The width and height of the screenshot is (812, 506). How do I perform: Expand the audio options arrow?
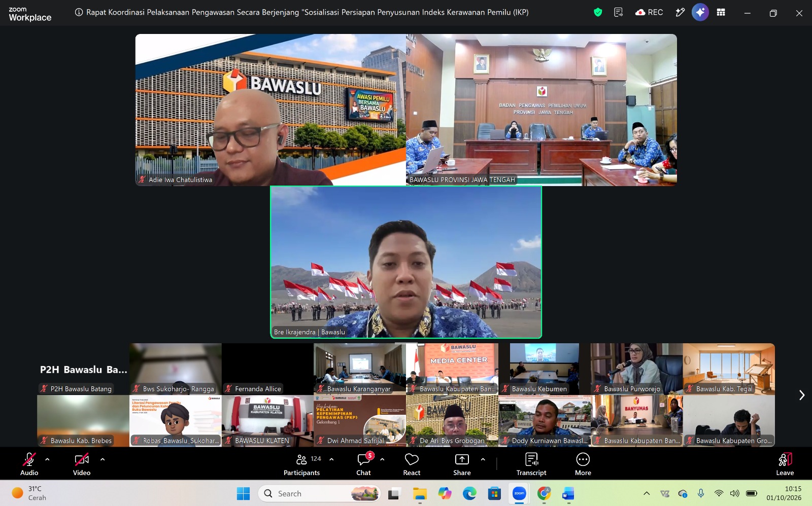[x=47, y=459]
